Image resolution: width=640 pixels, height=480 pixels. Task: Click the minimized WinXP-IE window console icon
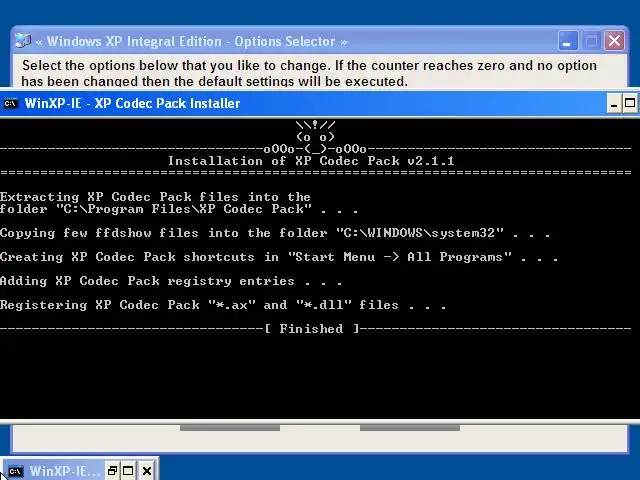click(16, 471)
